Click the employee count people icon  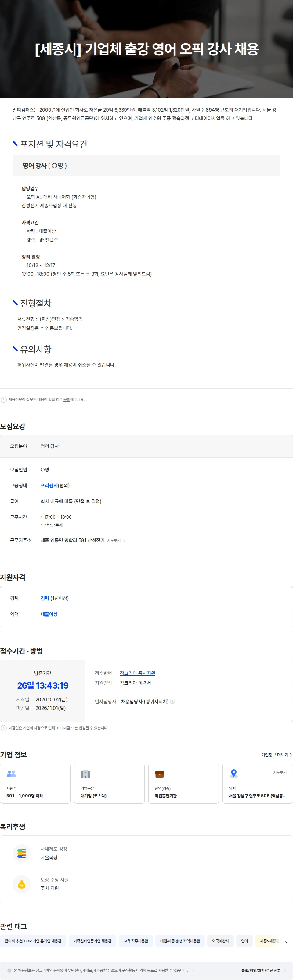pyautogui.click(x=11, y=774)
